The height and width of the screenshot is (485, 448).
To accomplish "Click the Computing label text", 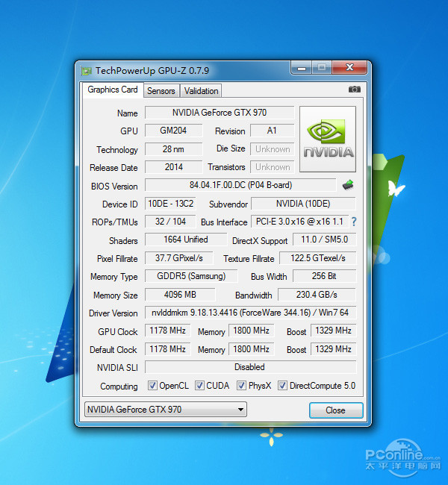I will pyautogui.click(x=119, y=387).
